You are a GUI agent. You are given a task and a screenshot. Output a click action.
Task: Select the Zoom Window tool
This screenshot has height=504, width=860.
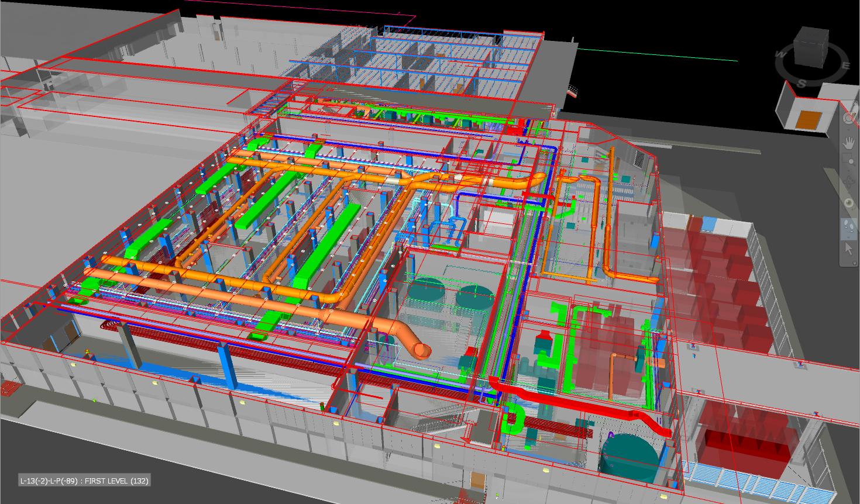pyautogui.click(x=849, y=161)
